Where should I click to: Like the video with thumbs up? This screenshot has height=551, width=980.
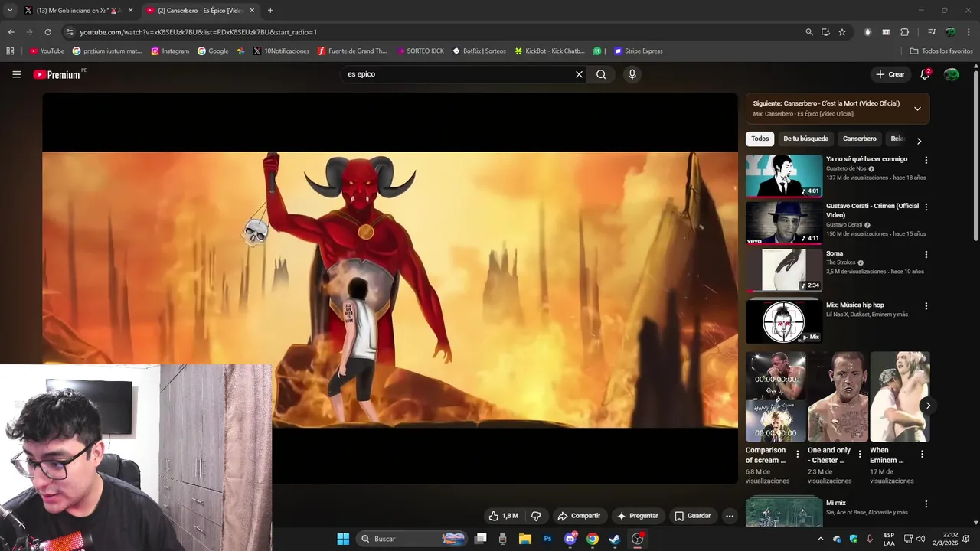tap(503, 516)
